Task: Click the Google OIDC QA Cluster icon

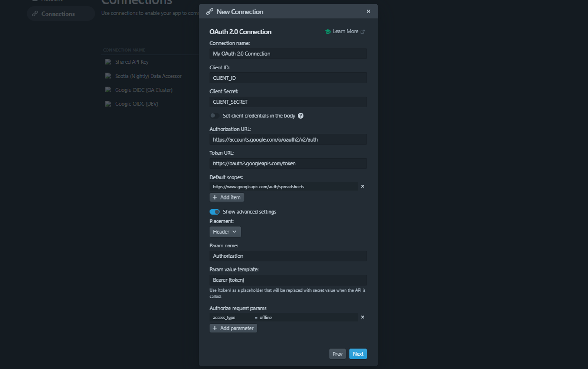Action: tap(108, 90)
